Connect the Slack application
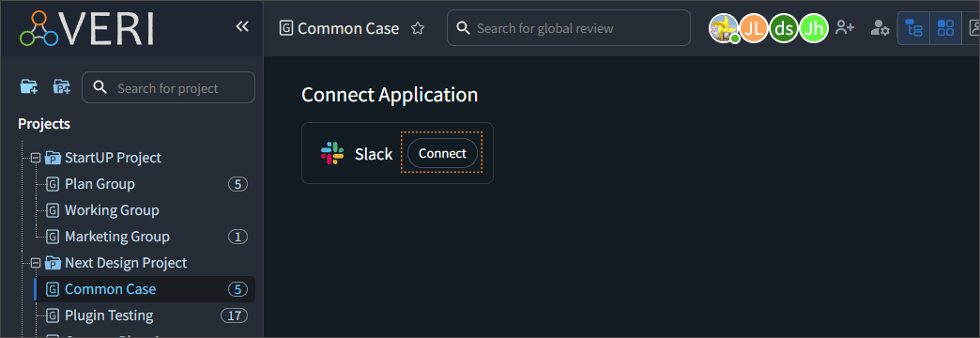Image resolution: width=980 pixels, height=338 pixels. coord(442,153)
